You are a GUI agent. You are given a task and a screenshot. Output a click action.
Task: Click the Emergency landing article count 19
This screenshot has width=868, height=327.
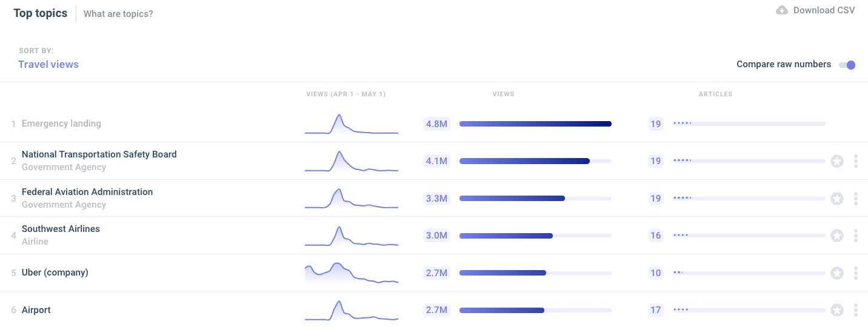(656, 124)
